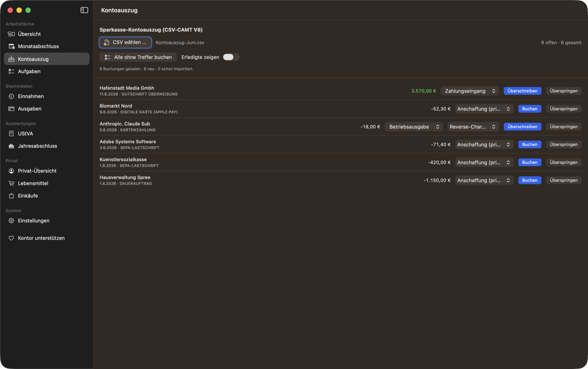This screenshot has width=588, height=369.
Task: Click the heart icon beside Kontor unterstützen
Action: [11, 238]
